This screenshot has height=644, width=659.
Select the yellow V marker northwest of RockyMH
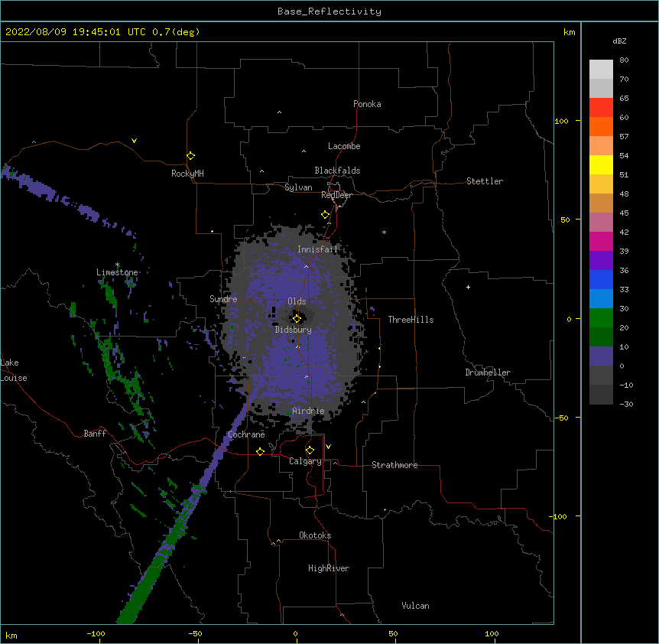pyautogui.click(x=134, y=141)
